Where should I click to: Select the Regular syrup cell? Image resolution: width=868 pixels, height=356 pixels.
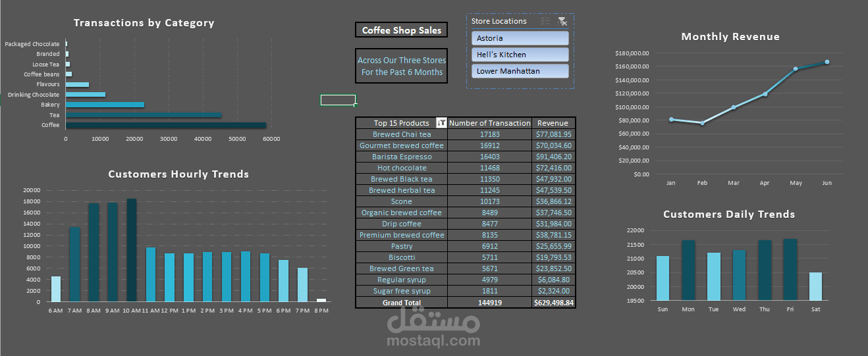click(x=402, y=280)
